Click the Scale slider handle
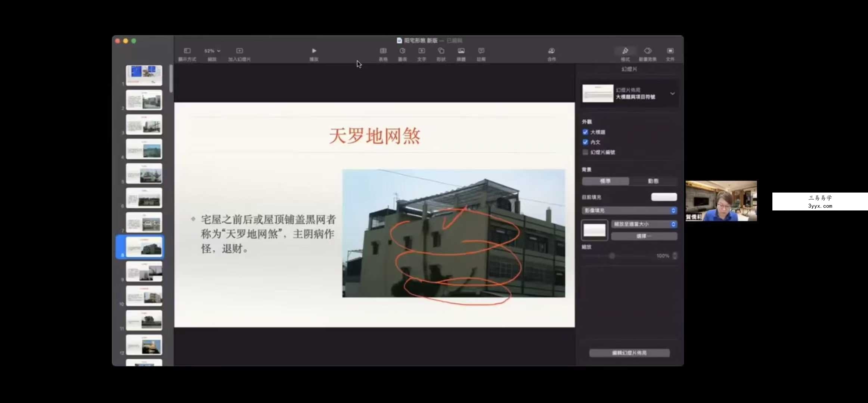The height and width of the screenshot is (403, 868). (x=612, y=256)
